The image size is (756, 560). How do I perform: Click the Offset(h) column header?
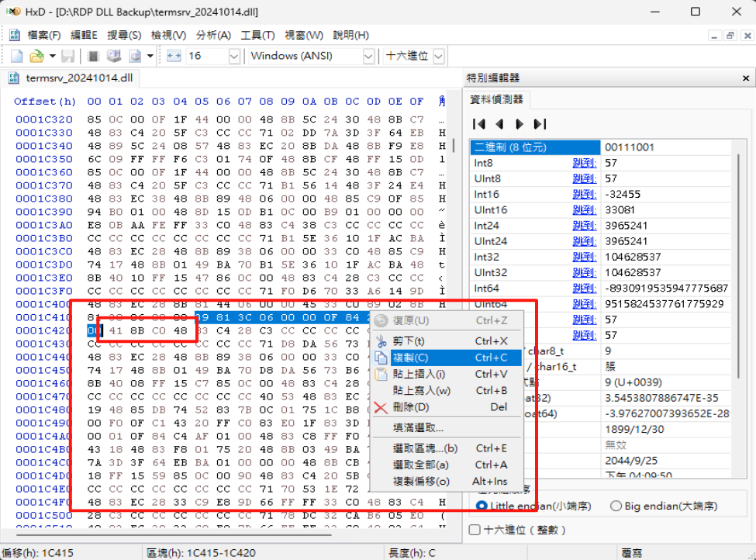click(45, 102)
